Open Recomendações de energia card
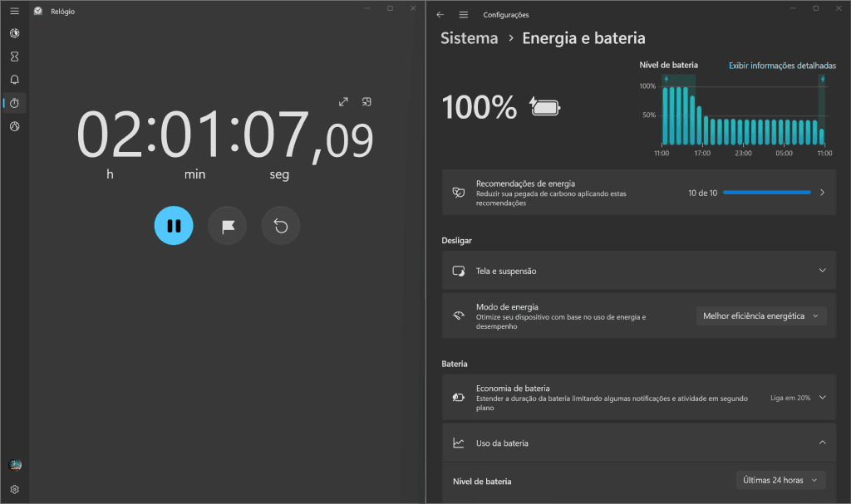 (x=639, y=193)
